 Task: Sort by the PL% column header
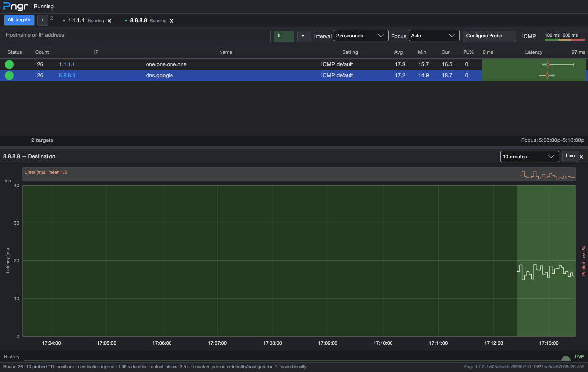point(468,52)
